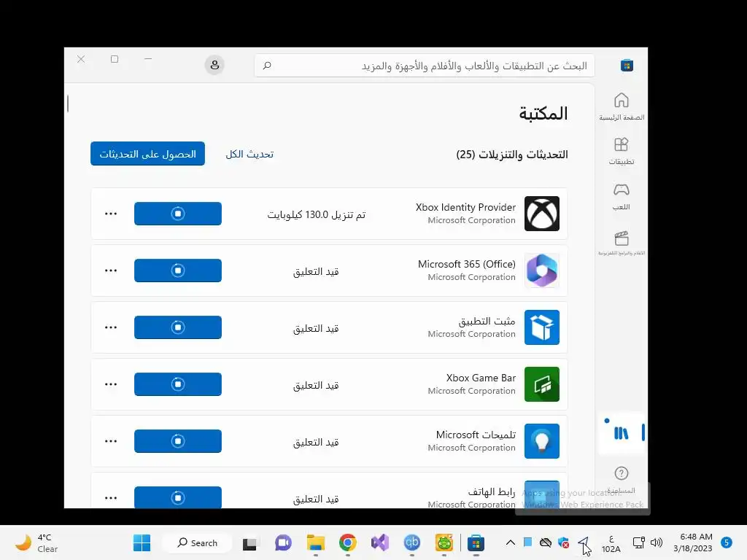Open the Apps section in sidebar

click(x=622, y=151)
